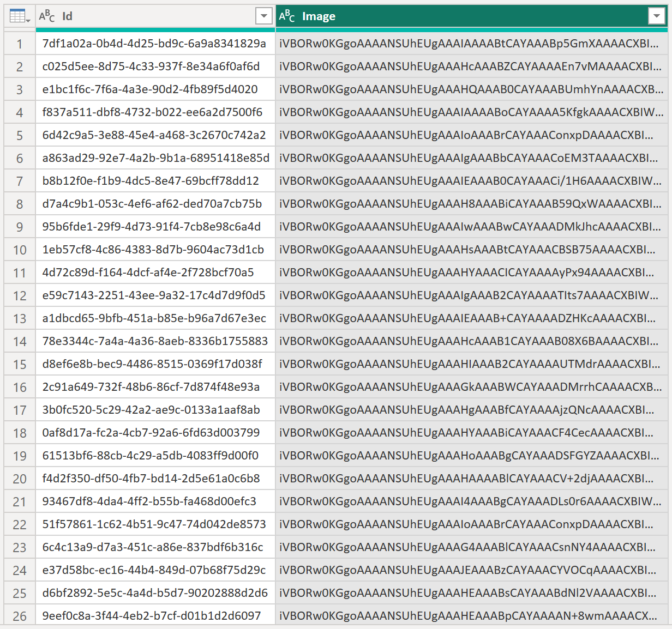Click Id cell e59c7143-2251-43ee-9a32-17c4d7d9f0d5
672x629 pixels.
coord(155,295)
